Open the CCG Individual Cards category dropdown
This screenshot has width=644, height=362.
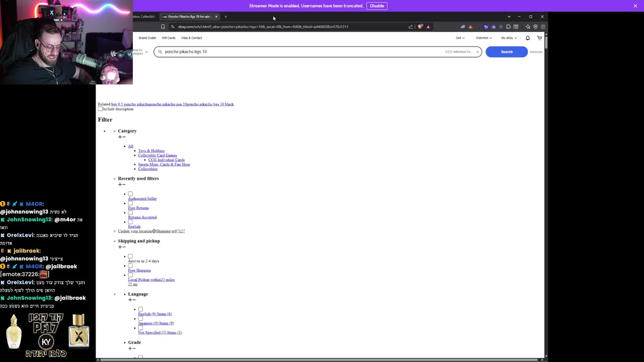461,52
